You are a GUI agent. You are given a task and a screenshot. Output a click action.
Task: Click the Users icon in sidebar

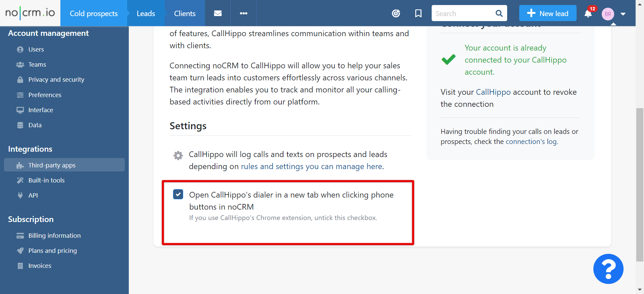20,50
